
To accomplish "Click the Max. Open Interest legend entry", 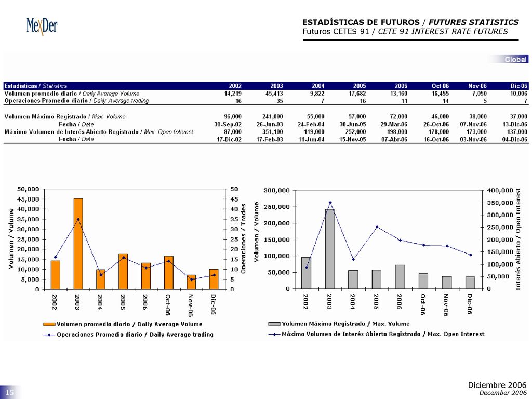I will pyautogui.click(x=376, y=334).
